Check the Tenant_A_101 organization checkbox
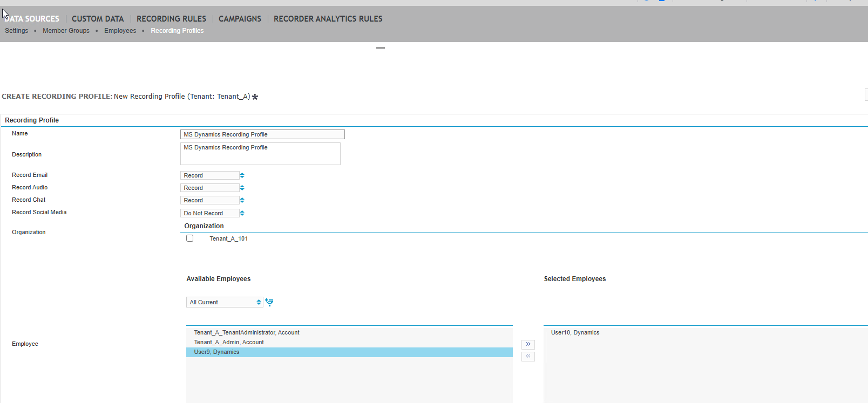 point(189,238)
